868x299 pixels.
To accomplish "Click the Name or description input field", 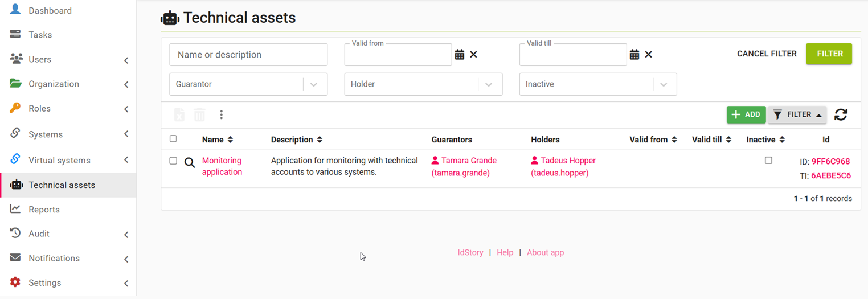I will (x=248, y=55).
